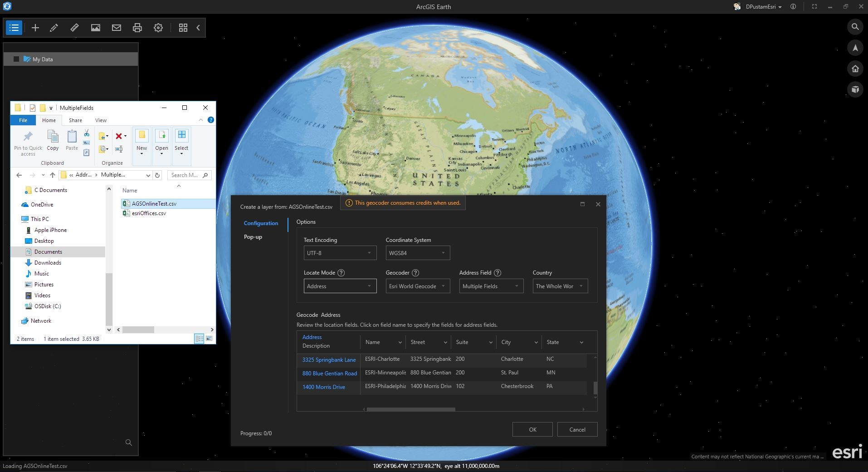
Task: Click the Address field name link
Action: click(x=312, y=337)
